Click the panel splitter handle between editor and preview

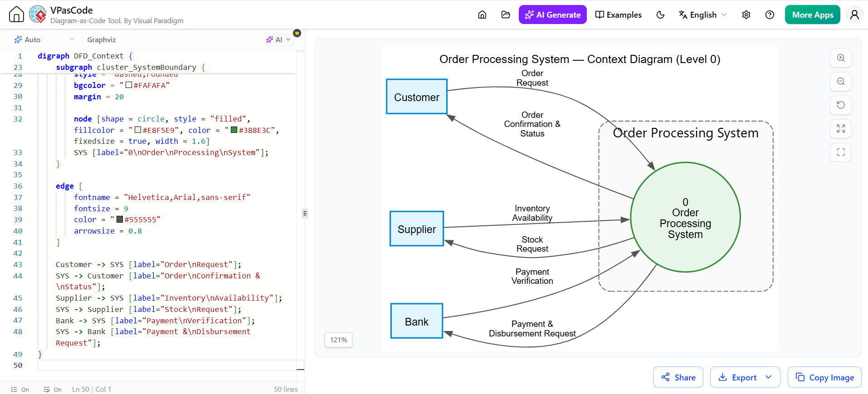305,213
